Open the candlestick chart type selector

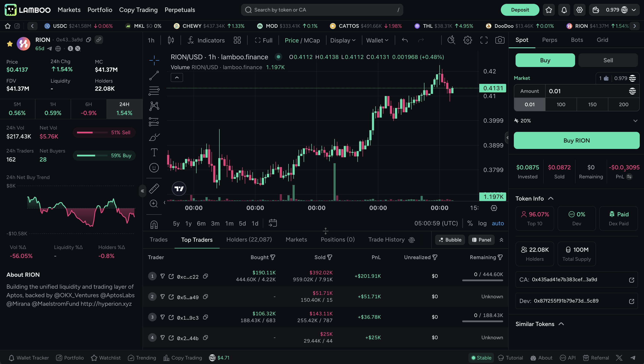point(171,40)
